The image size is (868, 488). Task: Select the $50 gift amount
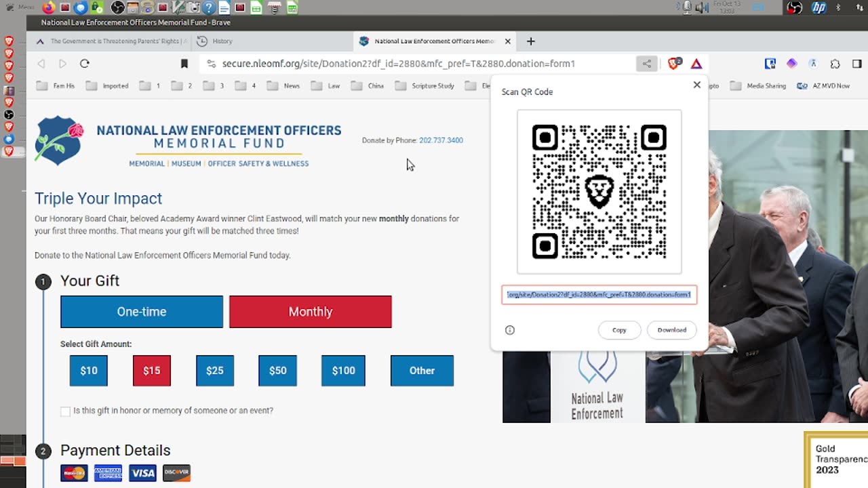click(x=277, y=371)
